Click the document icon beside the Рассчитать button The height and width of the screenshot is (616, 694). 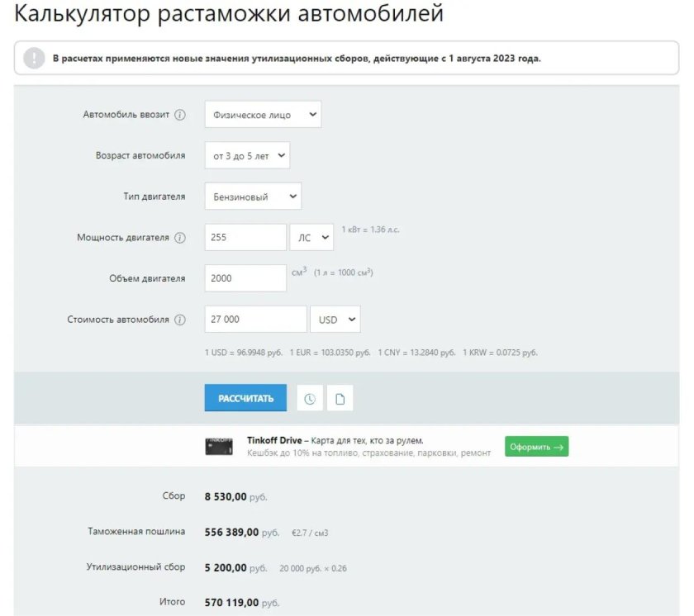[x=340, y=399]
